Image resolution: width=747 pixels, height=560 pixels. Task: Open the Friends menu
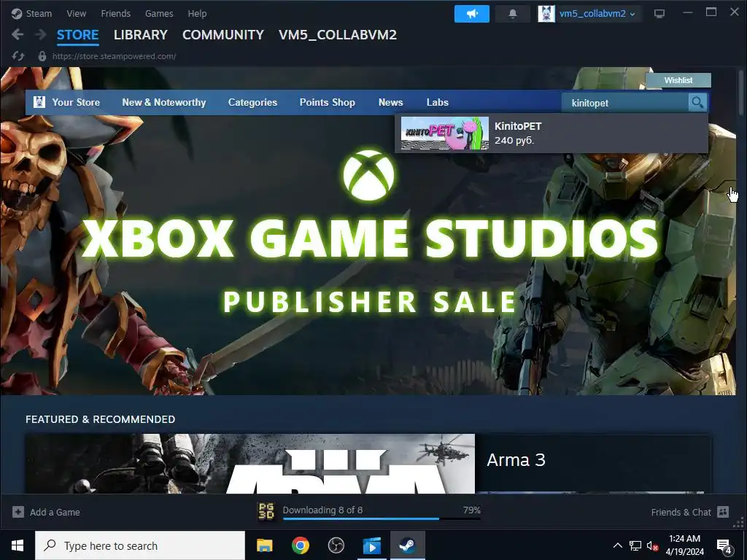tap(115, 13)
